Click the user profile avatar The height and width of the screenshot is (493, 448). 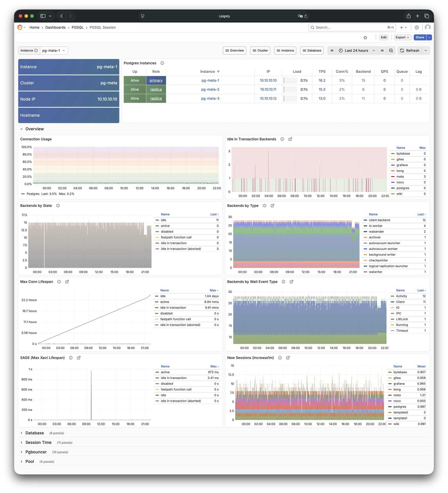(427, 27)
